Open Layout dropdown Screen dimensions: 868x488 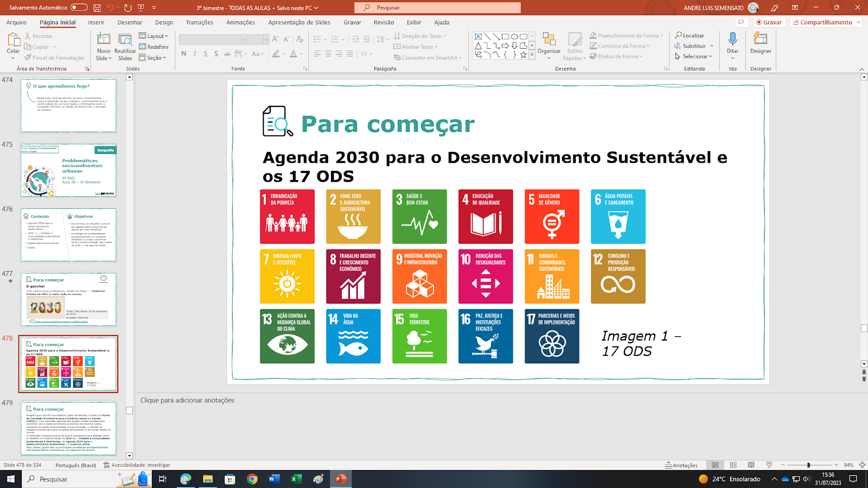click(x=154, y=36)
